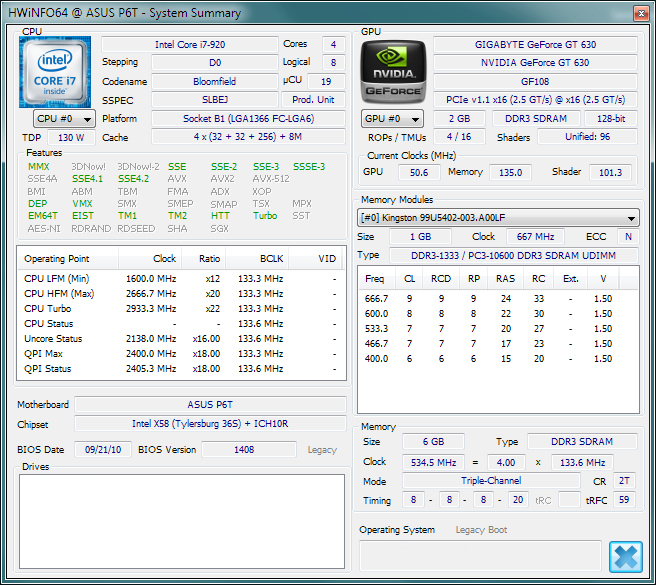Click the Stepping D0 field

(x=215, y=63)
